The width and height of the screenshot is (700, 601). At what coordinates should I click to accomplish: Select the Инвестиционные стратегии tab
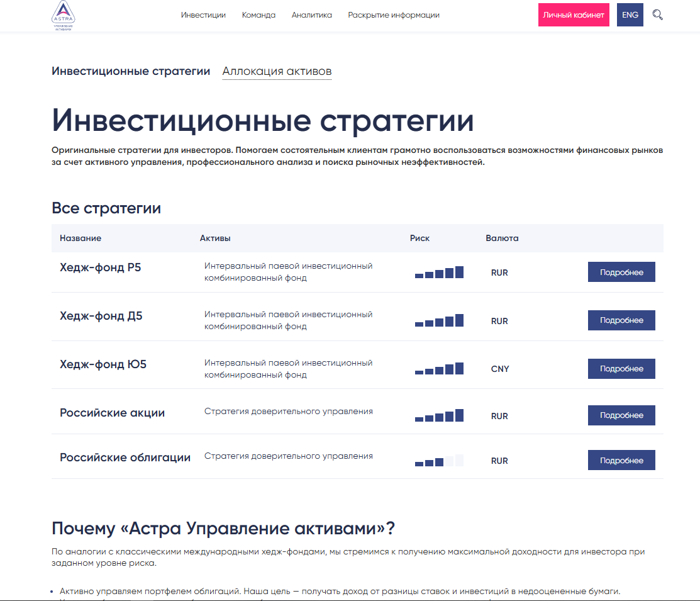131,71
